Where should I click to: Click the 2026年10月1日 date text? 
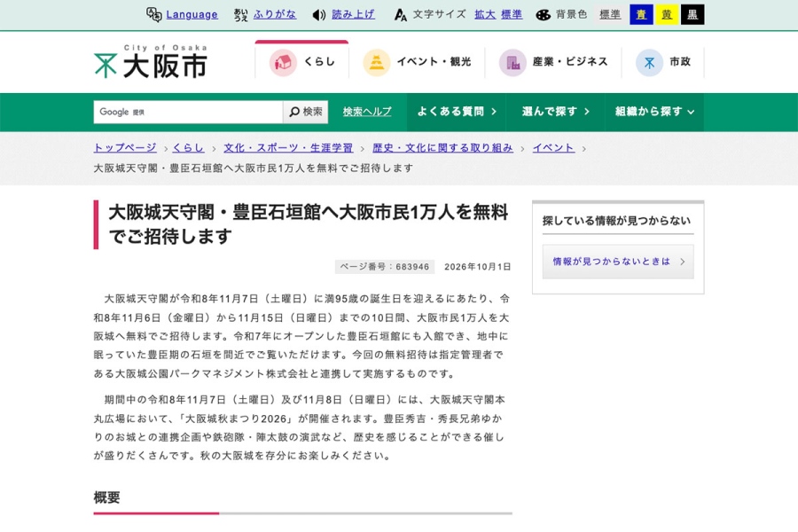pos(477,267)
